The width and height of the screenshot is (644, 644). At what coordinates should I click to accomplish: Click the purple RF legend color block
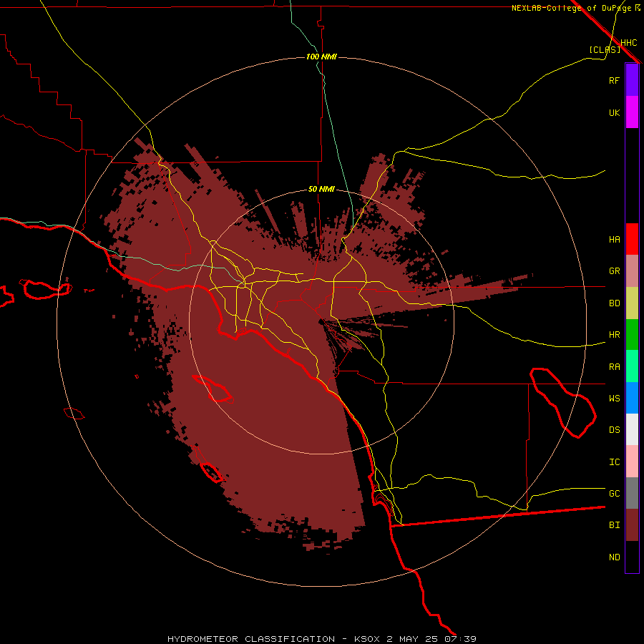tap(632, 80)
